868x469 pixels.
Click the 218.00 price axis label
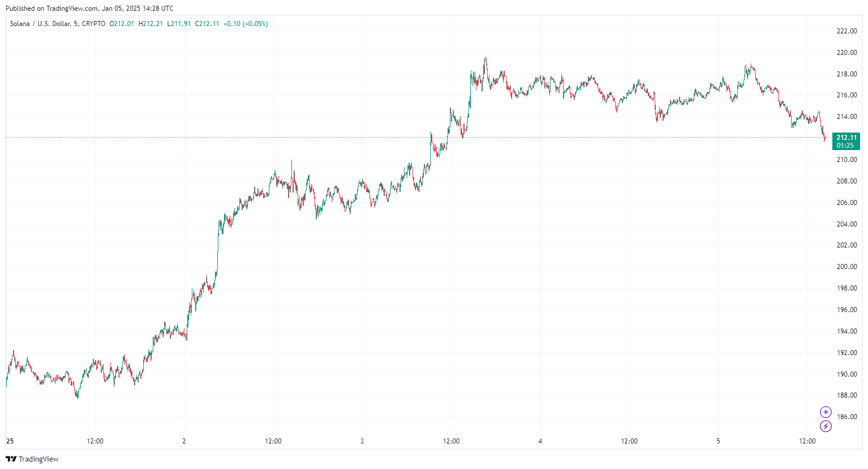click(846, 74)
